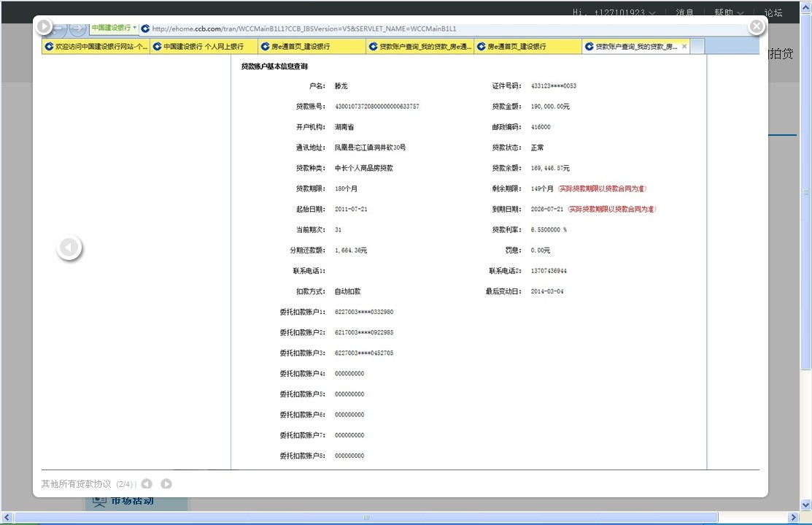Click the vertical scrollbar's down arrow
The image size is (812, 525).
click(806, 505)
